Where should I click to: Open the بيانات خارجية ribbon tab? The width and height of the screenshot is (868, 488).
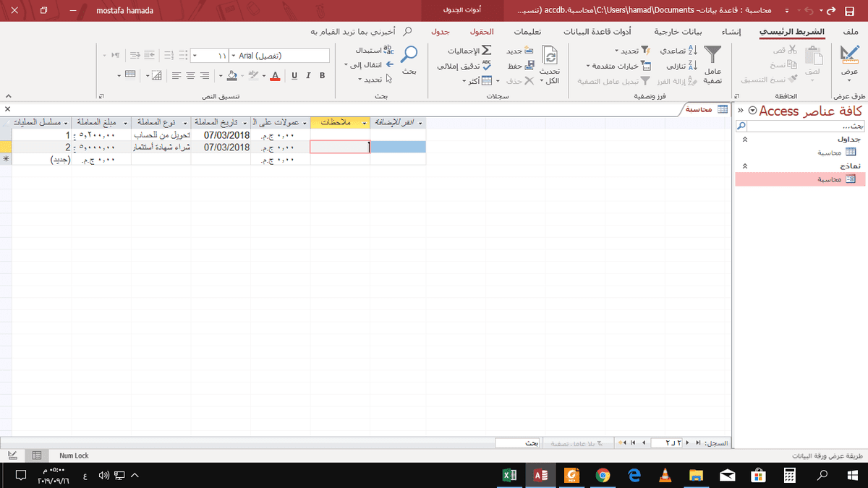678,33
